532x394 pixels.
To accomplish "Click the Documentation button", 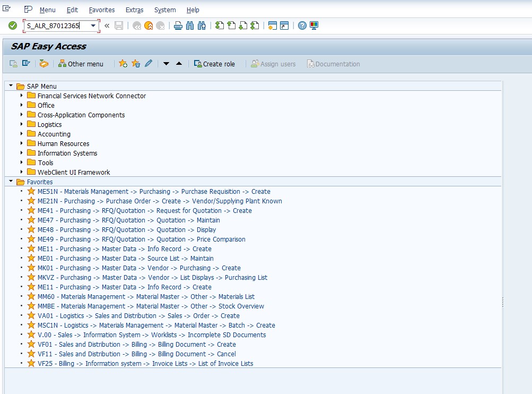I will tap(334, 64).
